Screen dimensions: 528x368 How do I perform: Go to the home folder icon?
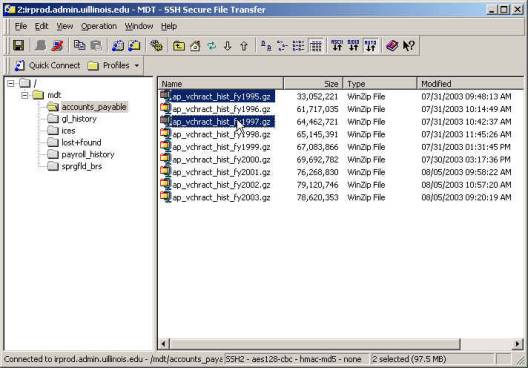pyautogui.click(x=195, y=45)
